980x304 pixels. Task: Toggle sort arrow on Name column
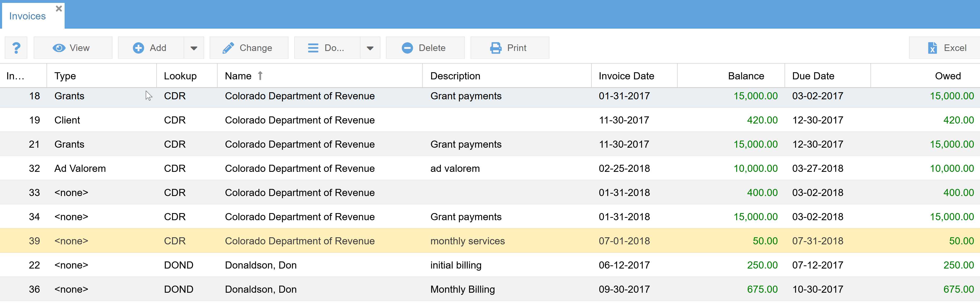pyautogui.click(x=260, y=76)
